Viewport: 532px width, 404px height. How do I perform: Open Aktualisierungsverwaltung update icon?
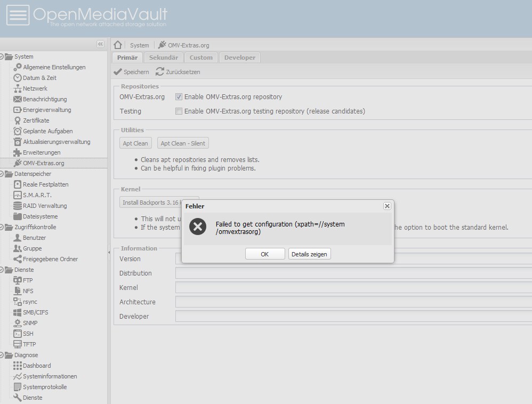17,142
